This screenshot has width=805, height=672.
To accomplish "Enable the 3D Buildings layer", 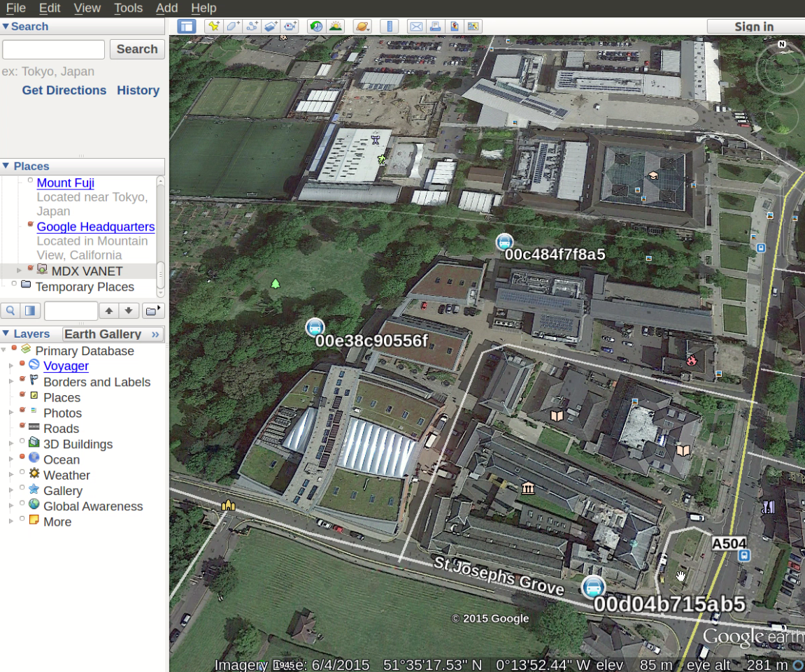I will tap(22, 441).
